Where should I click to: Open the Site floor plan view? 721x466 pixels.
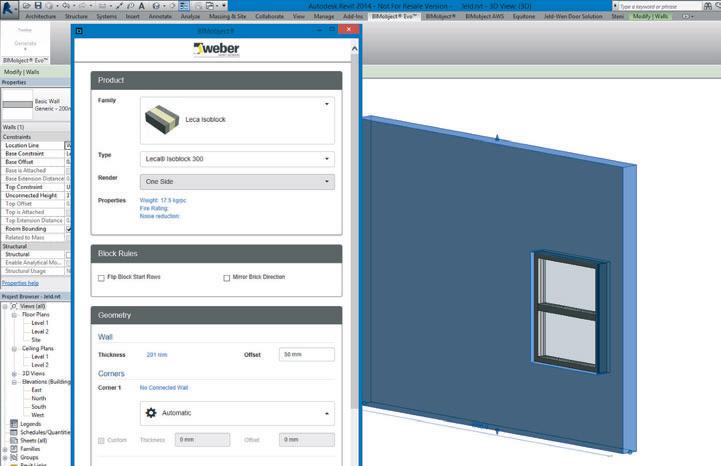coord(36,340)
